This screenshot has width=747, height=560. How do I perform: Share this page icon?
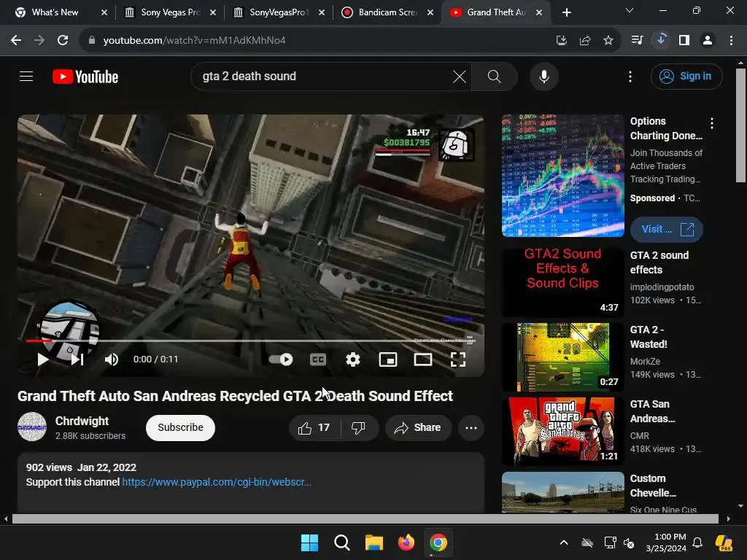pos(585,41)
